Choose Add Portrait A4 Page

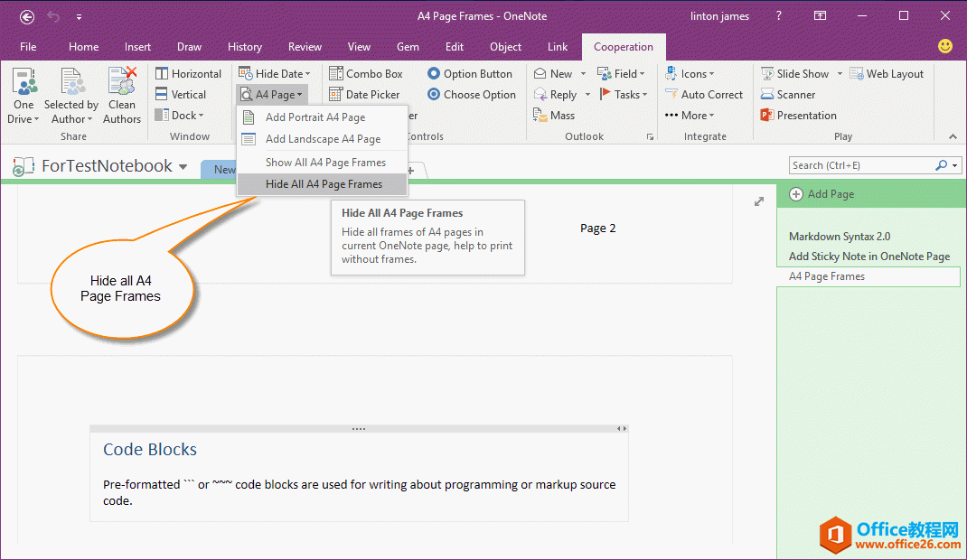click(315, 117)
